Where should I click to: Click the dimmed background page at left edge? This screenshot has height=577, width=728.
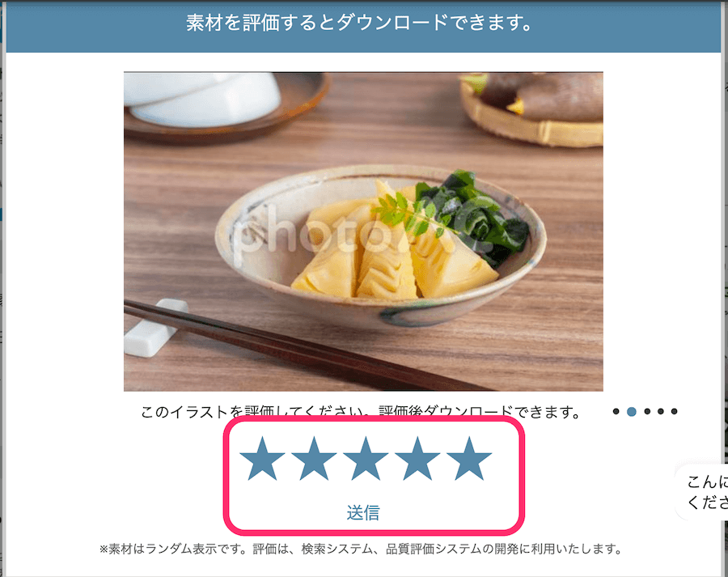[x=2, y=288]
